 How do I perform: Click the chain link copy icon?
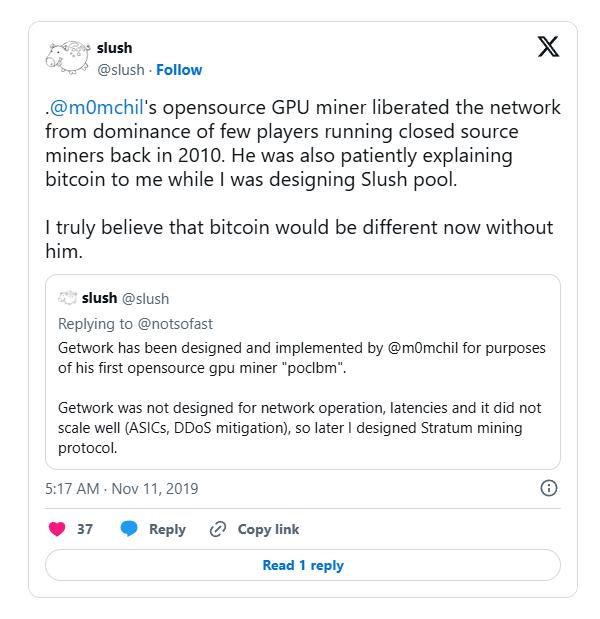click(218, 529)
